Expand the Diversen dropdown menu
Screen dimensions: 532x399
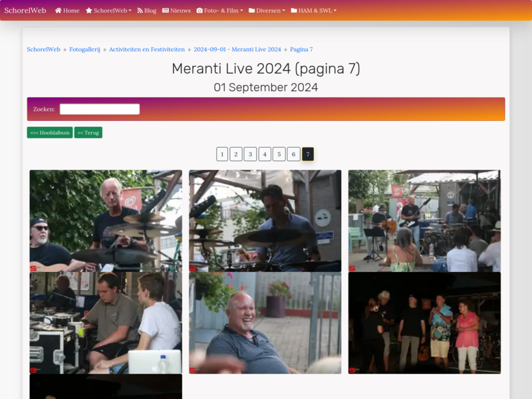coord(271,11)
